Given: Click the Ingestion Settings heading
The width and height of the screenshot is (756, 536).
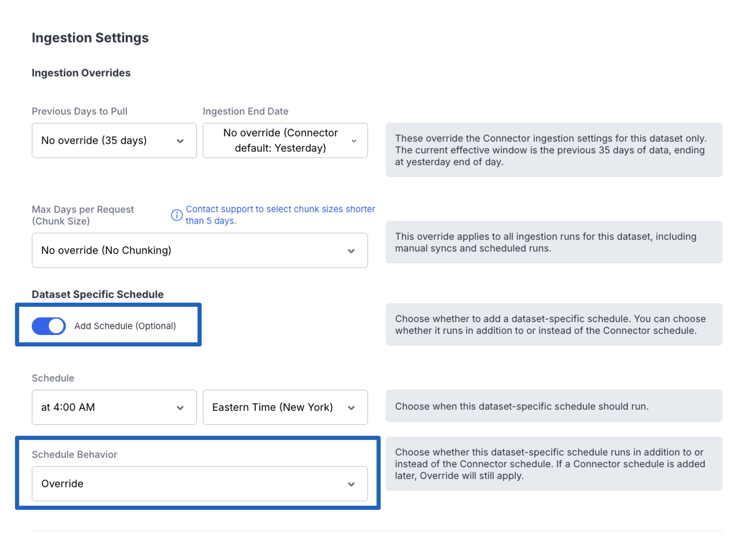Looking at the screenshot, I should click(x=90, y=38).
